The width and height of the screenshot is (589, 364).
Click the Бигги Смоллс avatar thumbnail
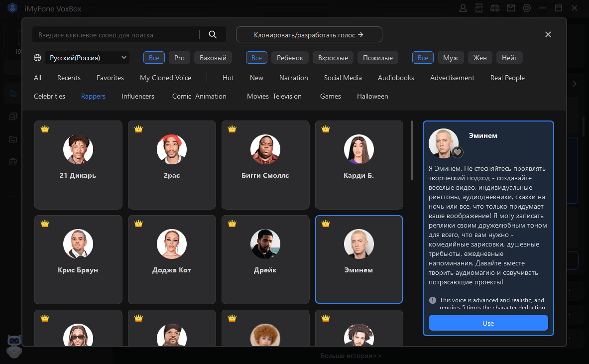[265, 149]
